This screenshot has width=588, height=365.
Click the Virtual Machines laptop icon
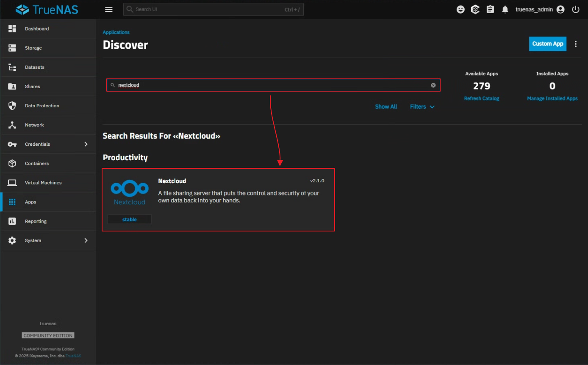click(12, 183)
